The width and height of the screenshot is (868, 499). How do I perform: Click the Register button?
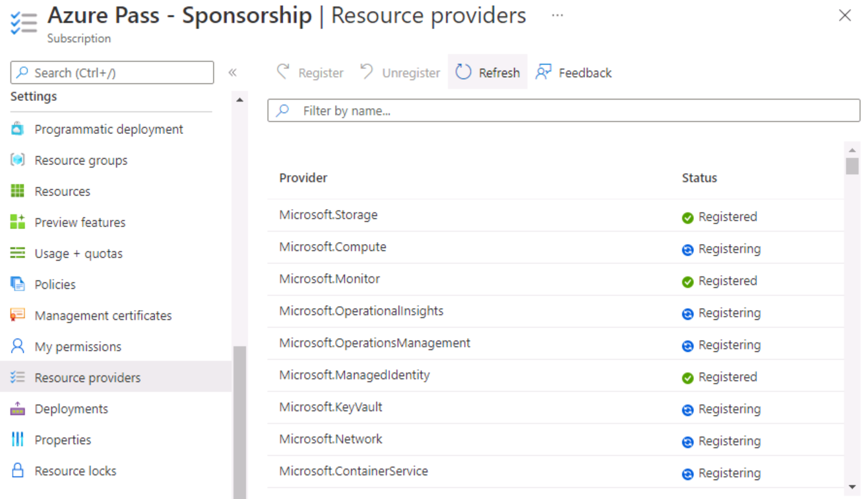pos(310,72)
